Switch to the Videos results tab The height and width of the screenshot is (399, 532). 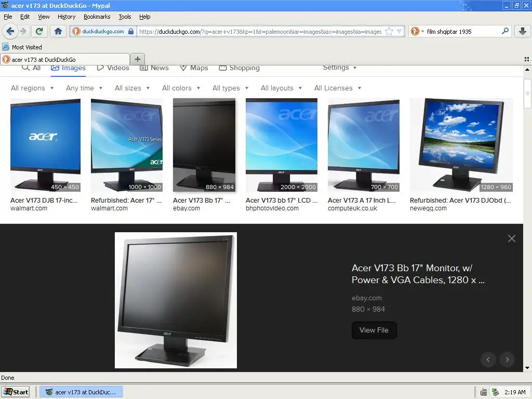pyautogui.click(x=113, y=68)
